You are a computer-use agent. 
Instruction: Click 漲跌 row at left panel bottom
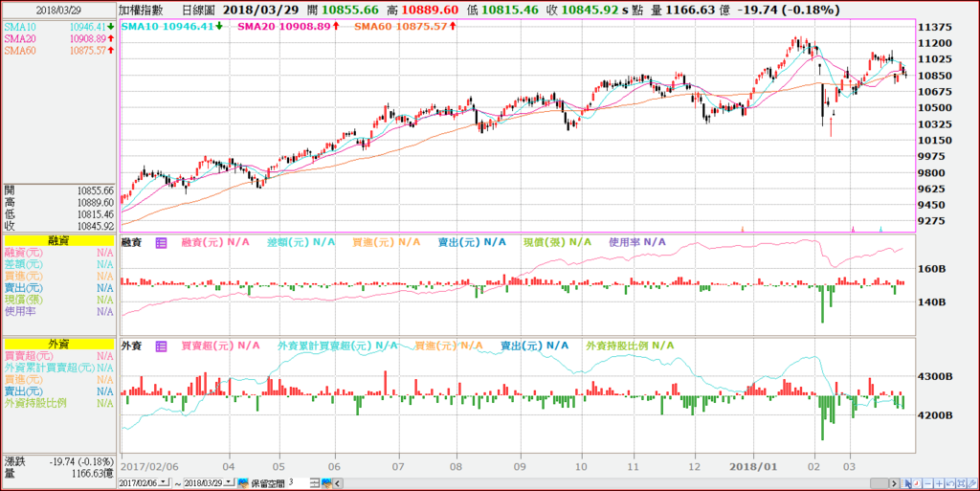tap(58, 461)
